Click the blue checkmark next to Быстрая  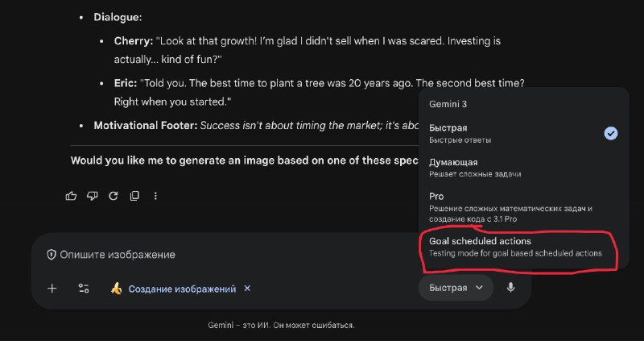click(x=611, y=133)
